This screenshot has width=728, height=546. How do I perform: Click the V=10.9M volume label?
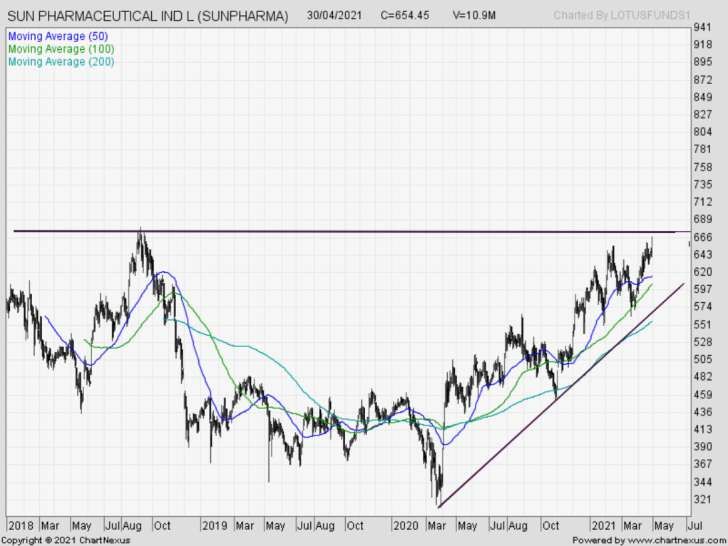pyautogui.click(x=476, y=17)
